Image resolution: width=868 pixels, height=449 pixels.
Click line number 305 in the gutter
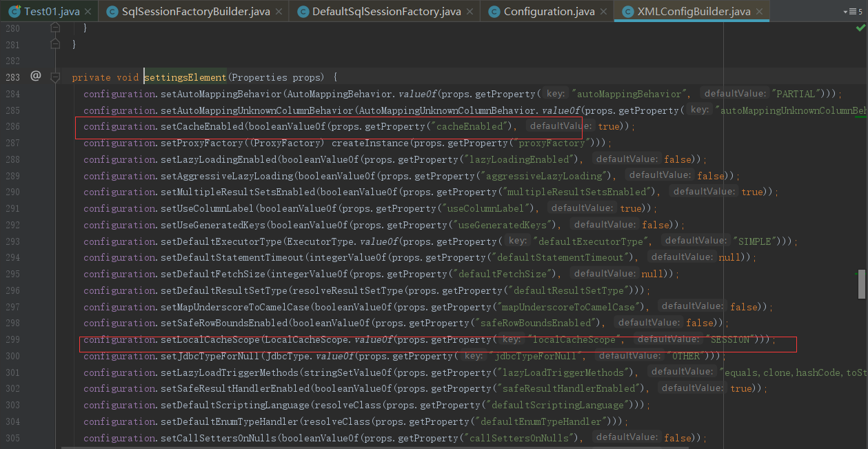pyautogui.click(x=13, y=438)
